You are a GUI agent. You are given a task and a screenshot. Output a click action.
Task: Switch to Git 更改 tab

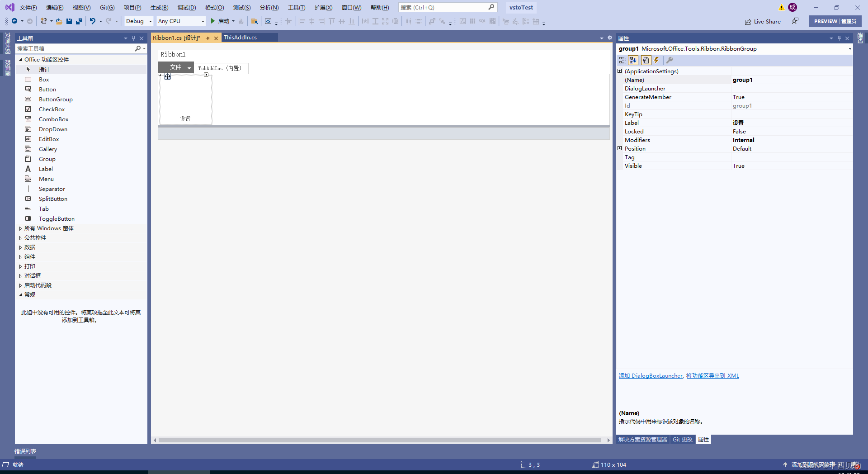pyautogui.click(x=683, y=440)
